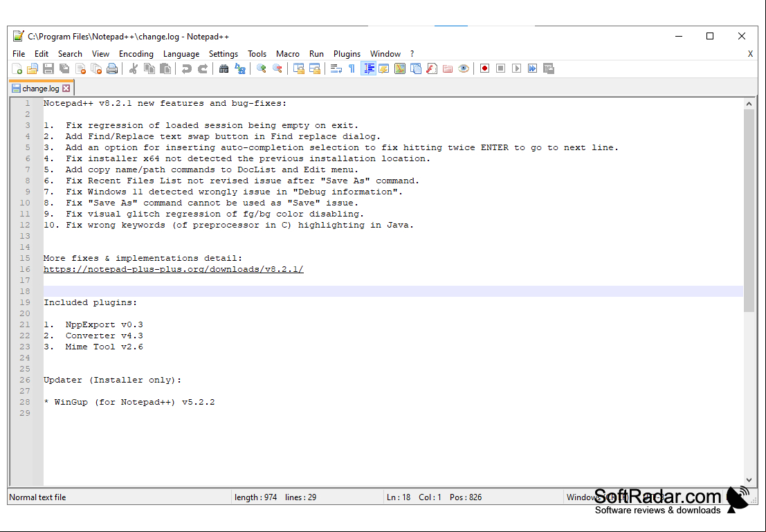This screenshot has width=766, height=532.
Task: Open the Plugins menu
Action: click(347, 54)
